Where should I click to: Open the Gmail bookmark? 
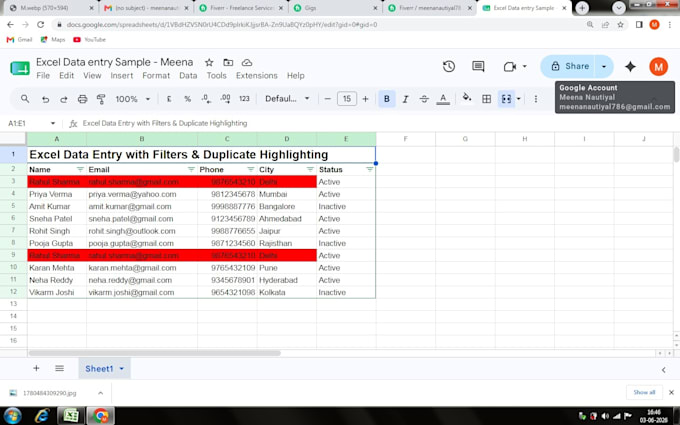click(20, 39)
